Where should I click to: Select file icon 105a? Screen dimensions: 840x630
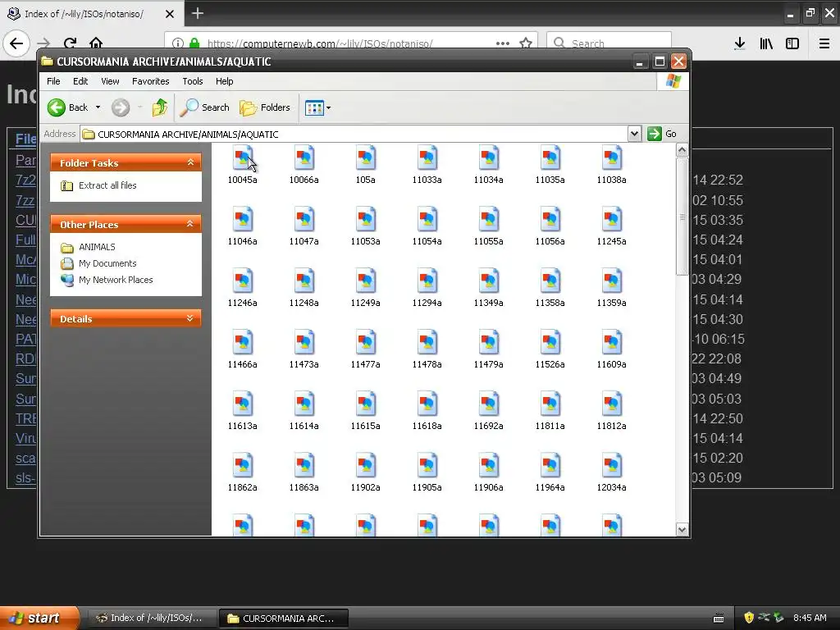coord(366,158)
